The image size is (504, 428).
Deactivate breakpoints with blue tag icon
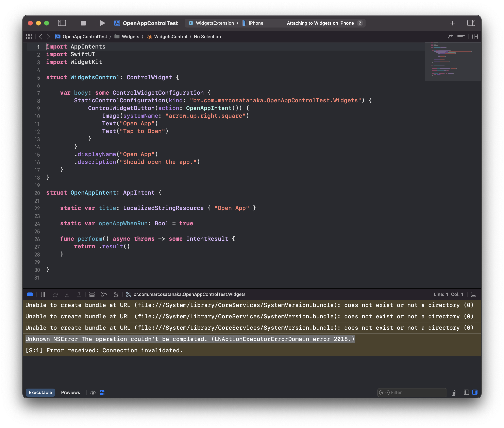point(30,294)
